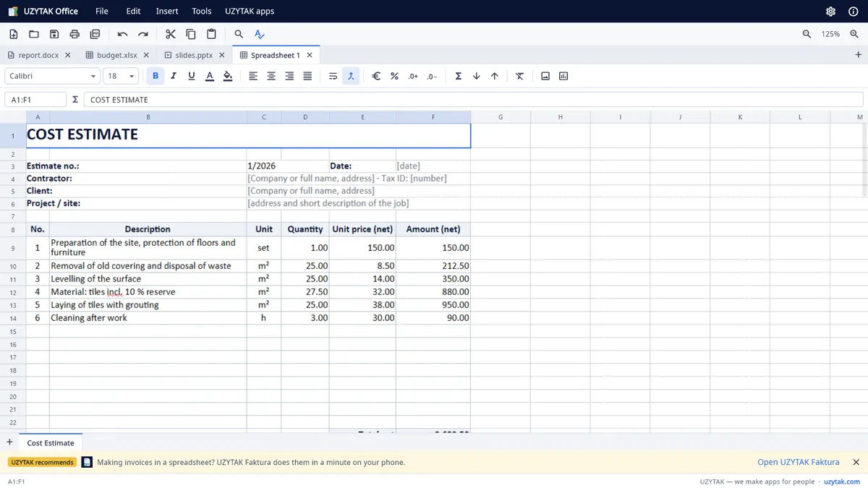Open a file using the folder icon

click(x=34, y=34)
